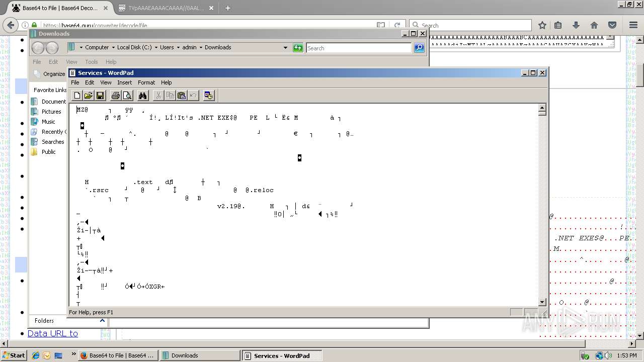This screenshot has width=644, height=362.
Task: Print the WordPad document
Action: [x=116, y=95]
